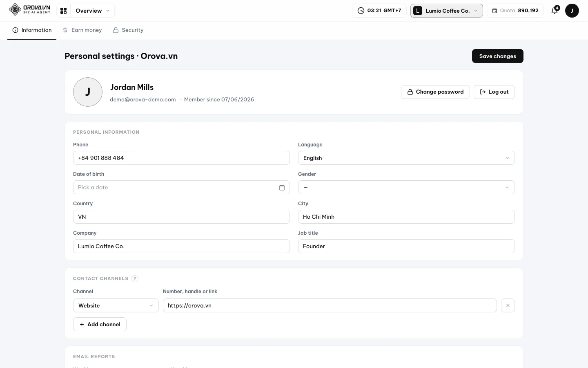
Task: Click the contact channels help icon
Action: [x=135, y=278]
